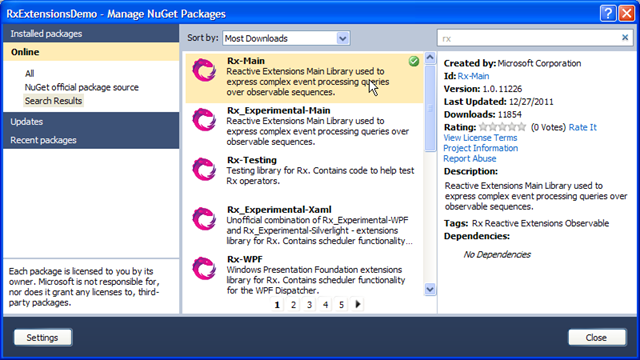Open the Rx-Main Id link
This screenshot has height=360, width=640.
click(473, 76)
